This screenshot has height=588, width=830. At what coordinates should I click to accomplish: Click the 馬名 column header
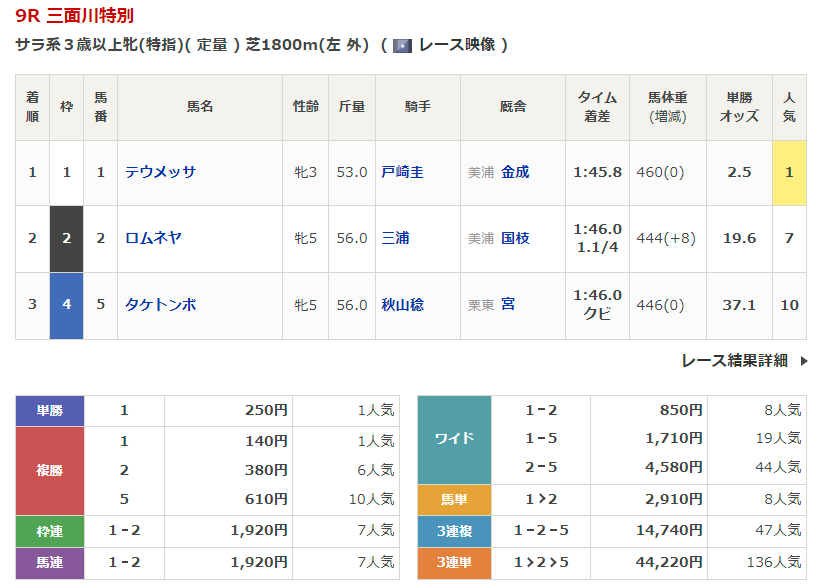pos(200,106)
